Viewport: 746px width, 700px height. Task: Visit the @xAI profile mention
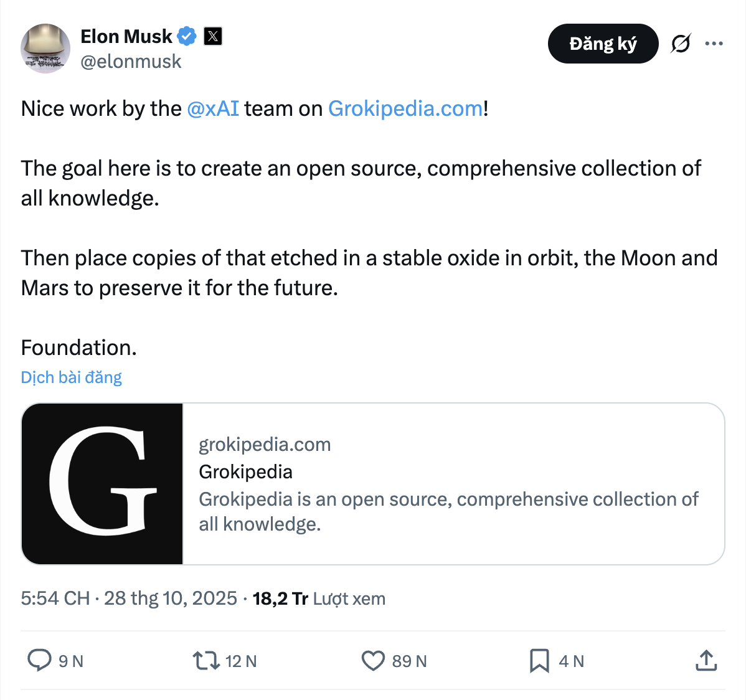point(212,108)
